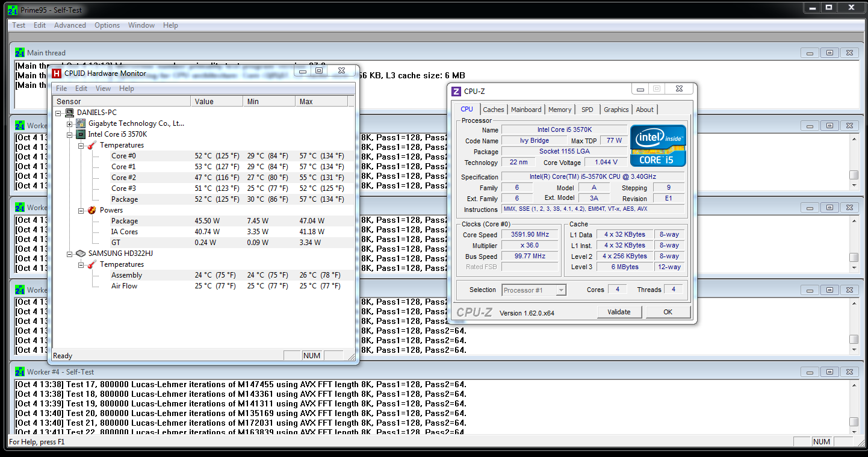The height and width of the screenshot is (457, 868).
Task: Collapse Temperatures under SAMSUNG HD322HJ
Action: click(81, 264)
